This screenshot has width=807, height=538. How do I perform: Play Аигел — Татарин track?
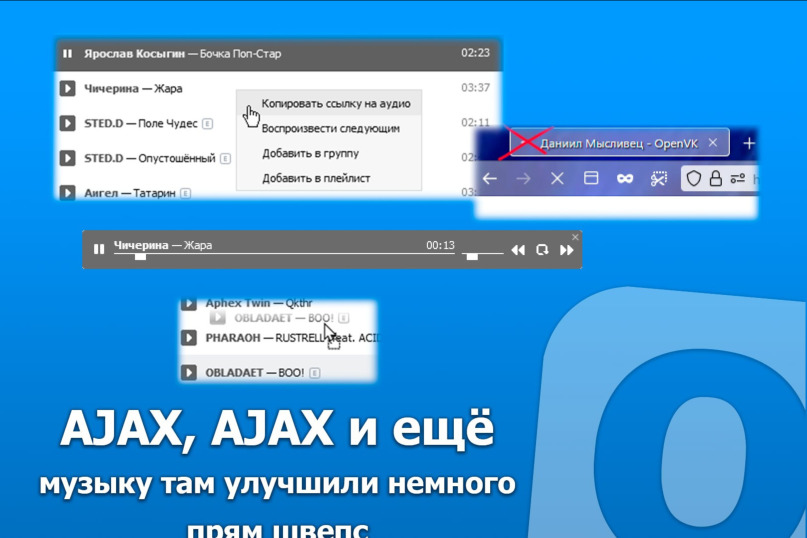[x=67, y=193]
